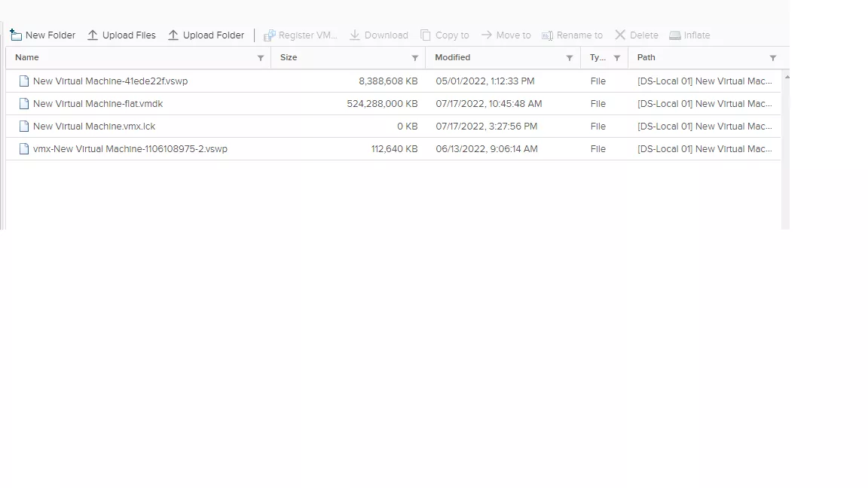Viewport: 868px width, 488px height.
Task: Sort by the Name column header
Action: 27,57
